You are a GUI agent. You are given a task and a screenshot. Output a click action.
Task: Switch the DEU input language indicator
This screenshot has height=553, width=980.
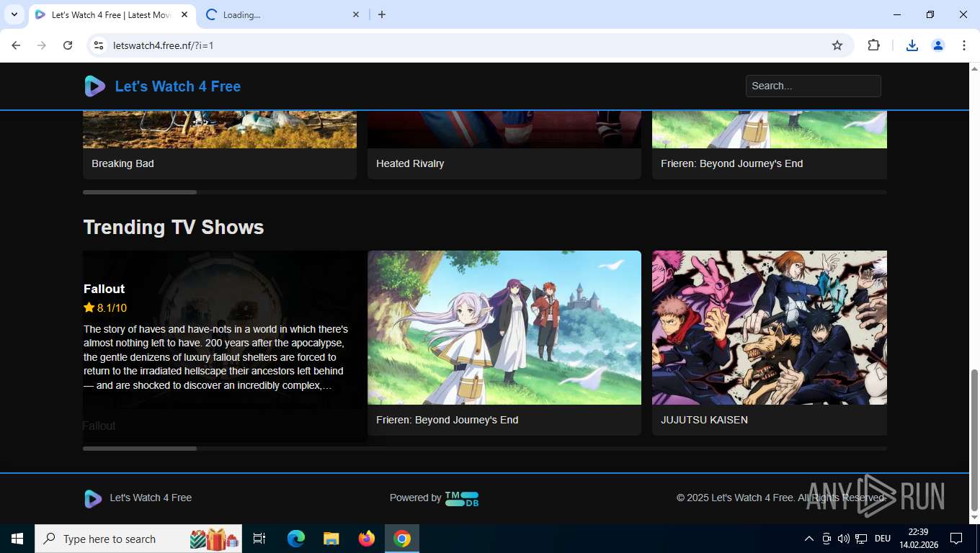883,539
